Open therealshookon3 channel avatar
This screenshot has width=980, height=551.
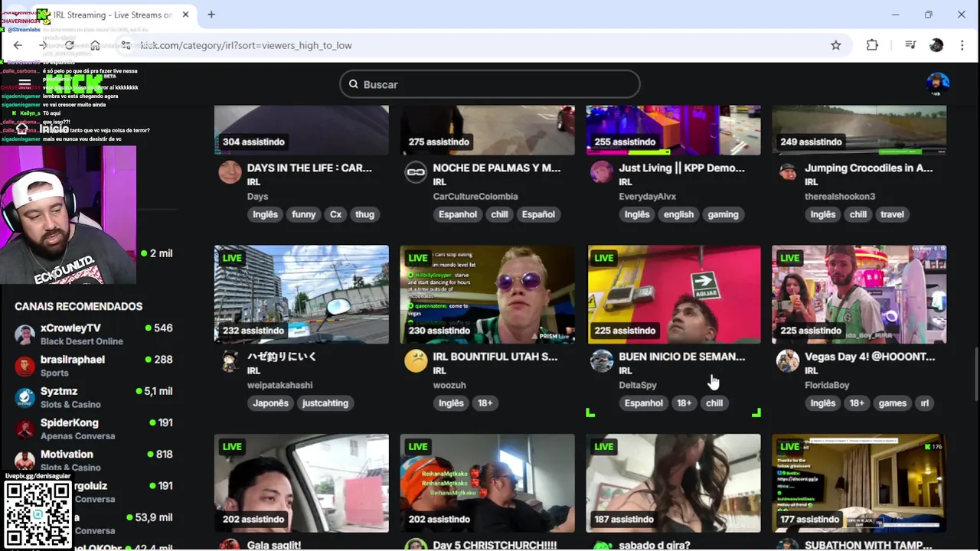click(788, 171)
